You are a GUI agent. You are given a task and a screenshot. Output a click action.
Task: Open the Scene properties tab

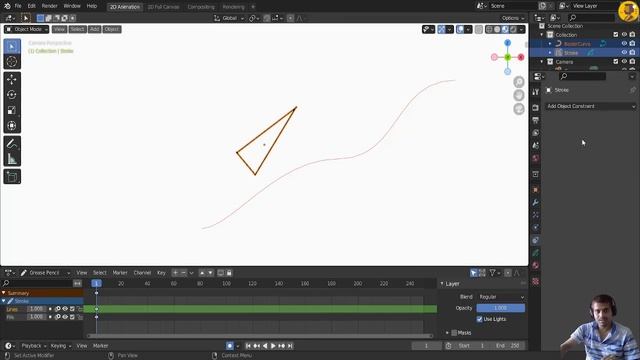tap(536, 145)
